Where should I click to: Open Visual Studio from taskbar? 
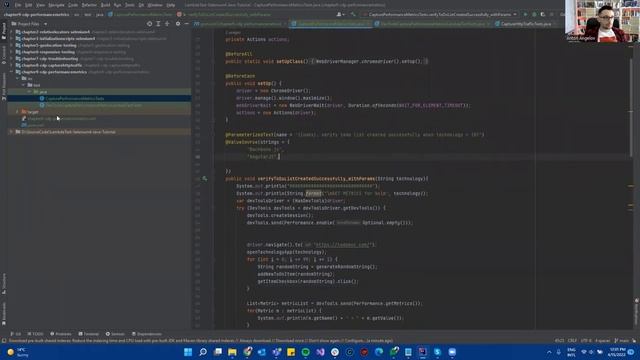tap(320, 352)
